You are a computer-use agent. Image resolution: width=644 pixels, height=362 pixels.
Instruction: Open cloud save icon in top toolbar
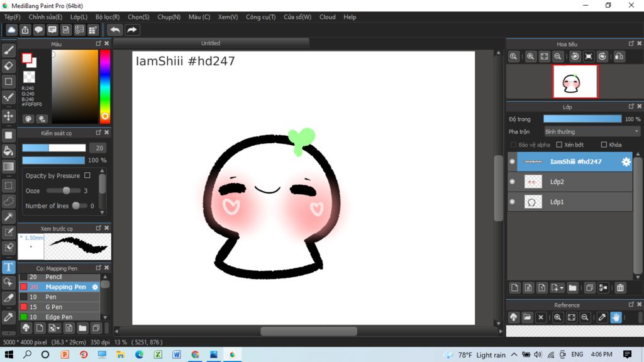pos(11,30)
